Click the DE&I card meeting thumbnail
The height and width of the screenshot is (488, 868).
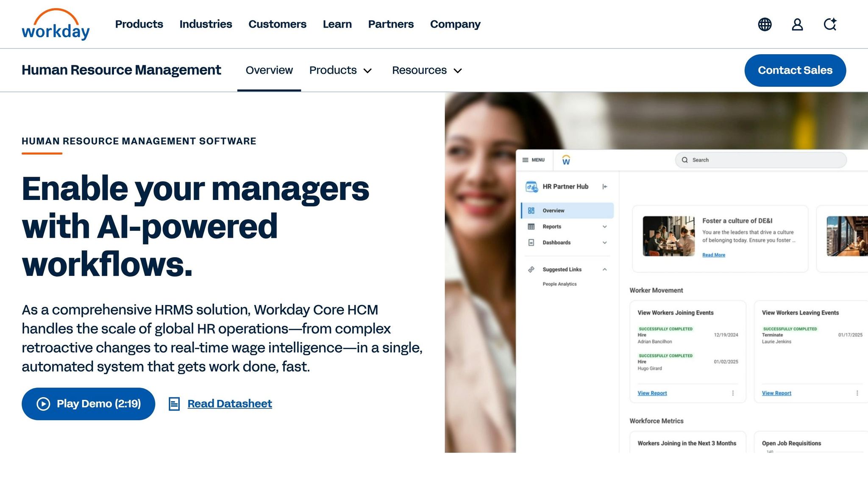[x=668, y=236]
